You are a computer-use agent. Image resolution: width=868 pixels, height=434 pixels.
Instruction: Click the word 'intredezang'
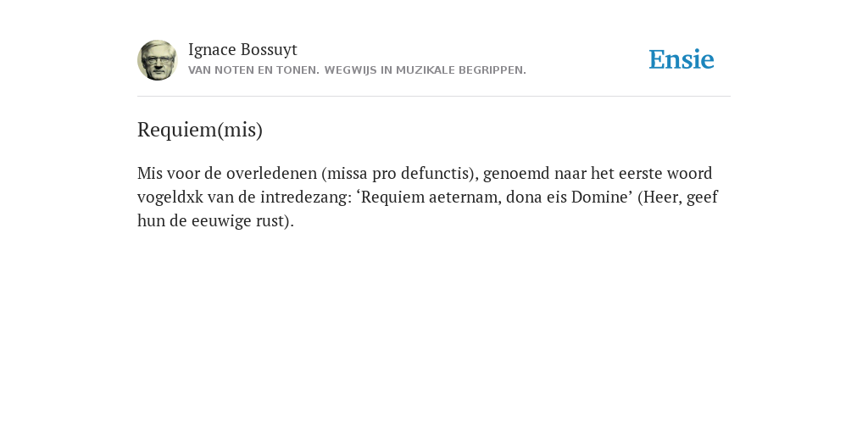(x=304, y=197)
